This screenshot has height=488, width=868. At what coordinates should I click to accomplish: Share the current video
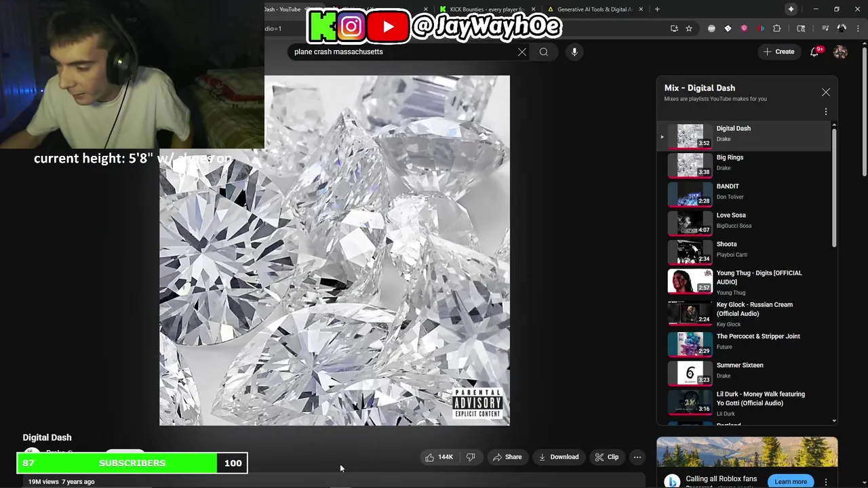click(507, 457)
